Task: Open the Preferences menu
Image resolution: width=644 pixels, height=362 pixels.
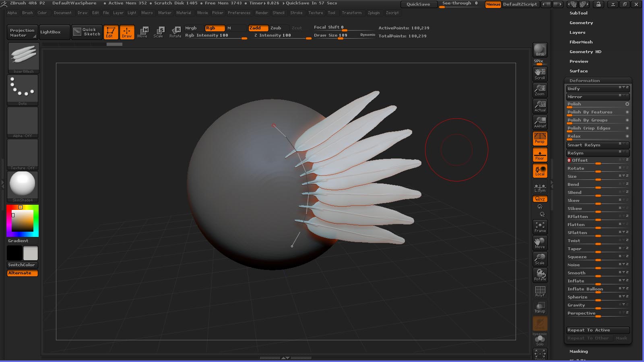Action: 239,13
